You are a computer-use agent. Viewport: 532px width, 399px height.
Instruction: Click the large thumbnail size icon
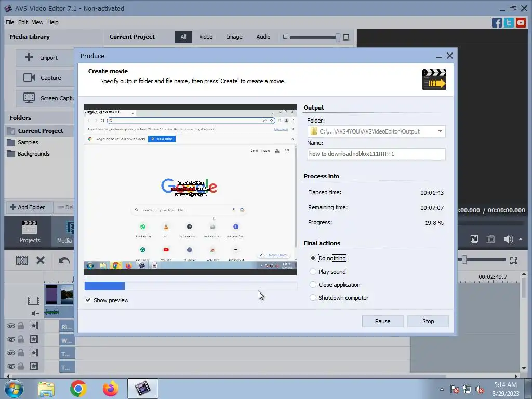coord(345,37)
